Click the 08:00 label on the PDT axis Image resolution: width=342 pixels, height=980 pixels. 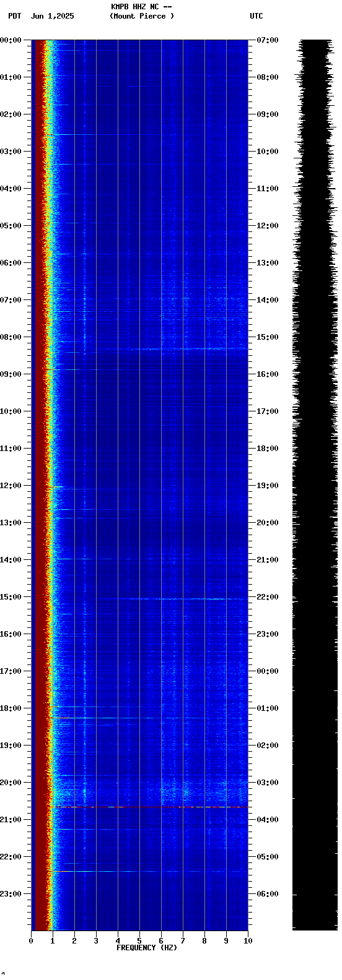[11, 337]
